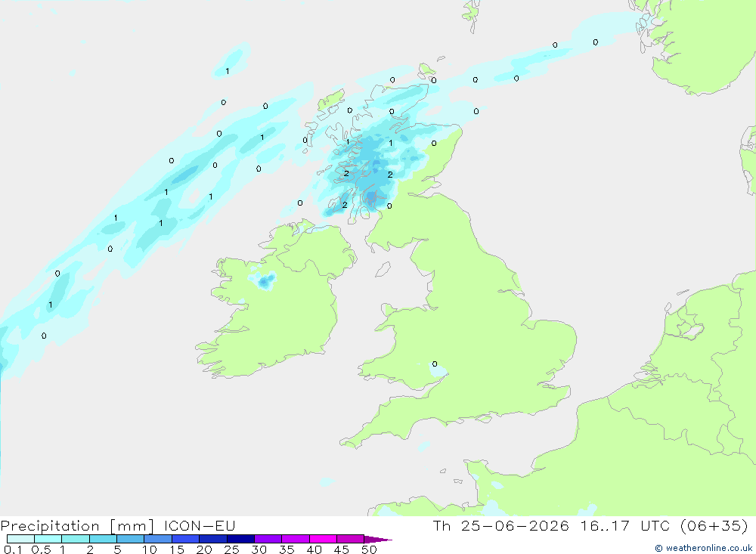Screen dimensions: 756x554
Task: Click the 20–25 mm dark blue swatch
Action: point(213,539)
